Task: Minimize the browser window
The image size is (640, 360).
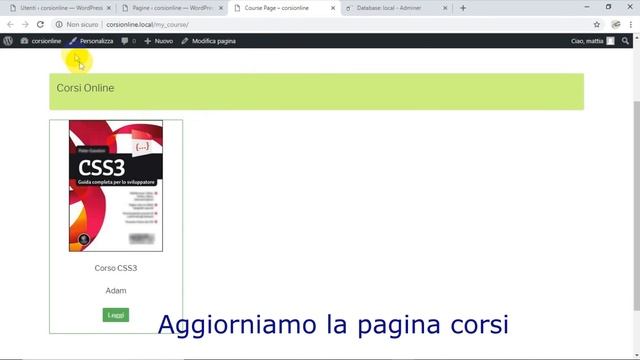Action: 587,7
